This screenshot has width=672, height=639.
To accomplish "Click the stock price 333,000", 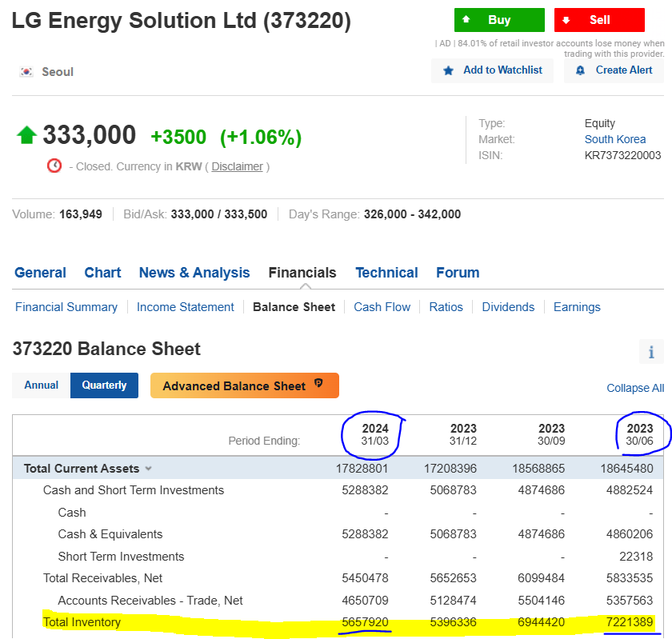I will click(x=89, y=134).
